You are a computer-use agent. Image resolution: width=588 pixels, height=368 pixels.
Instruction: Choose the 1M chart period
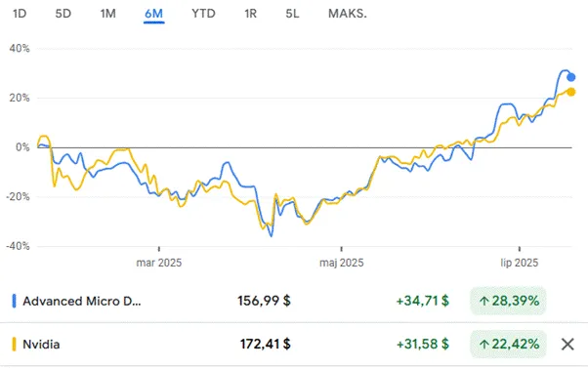click(107, 14)
